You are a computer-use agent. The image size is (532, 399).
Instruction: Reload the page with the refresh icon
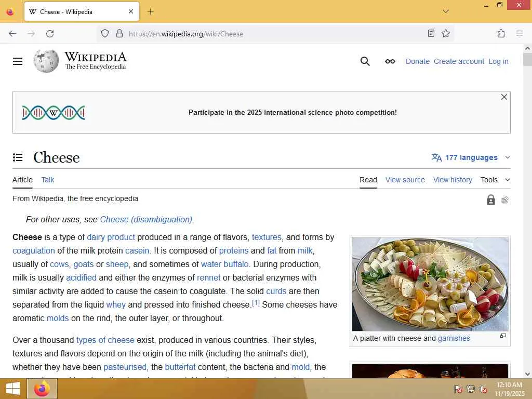tap(50, 34)
